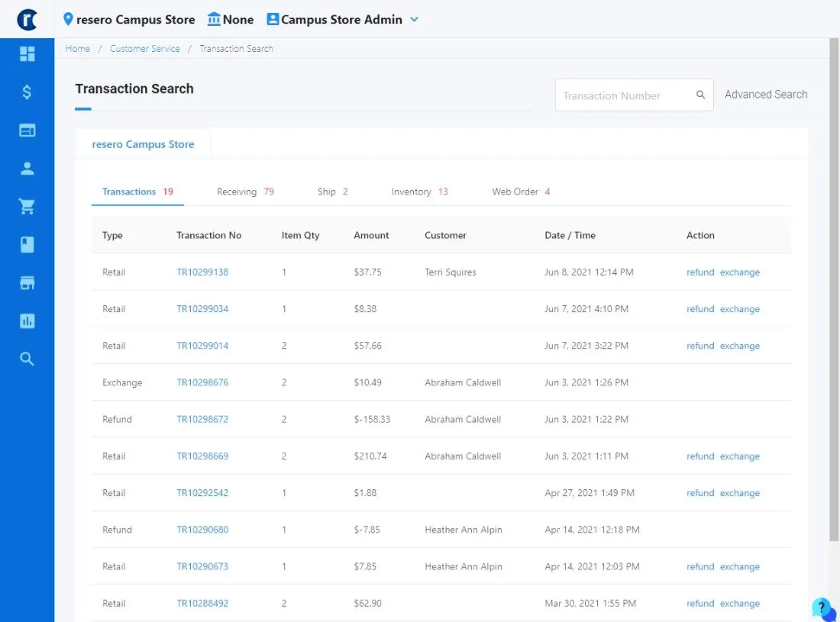Go to Home breadcrumb link
Image resolution: width=840 pixels, height=622 pixels.
[x=78, y=49]
